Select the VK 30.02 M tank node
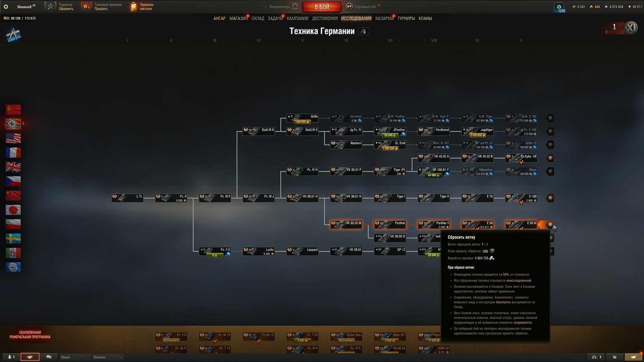The width and height of the screenshot is (644, 362). [x=346, y=224]
